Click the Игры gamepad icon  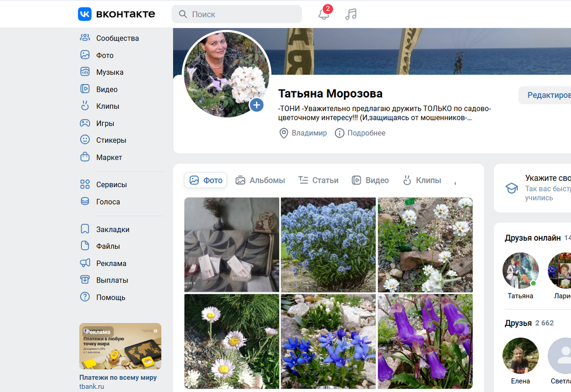85,123
